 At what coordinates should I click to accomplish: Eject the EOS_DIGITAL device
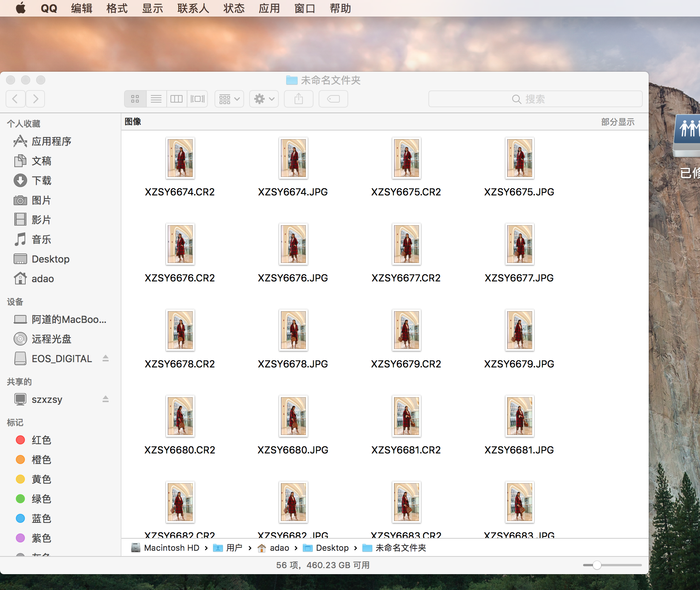pos(106,358)
